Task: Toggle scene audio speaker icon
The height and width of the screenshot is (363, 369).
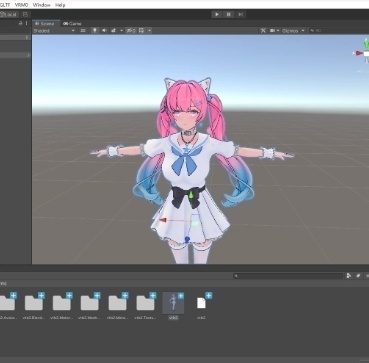Action: pos(104,31)
